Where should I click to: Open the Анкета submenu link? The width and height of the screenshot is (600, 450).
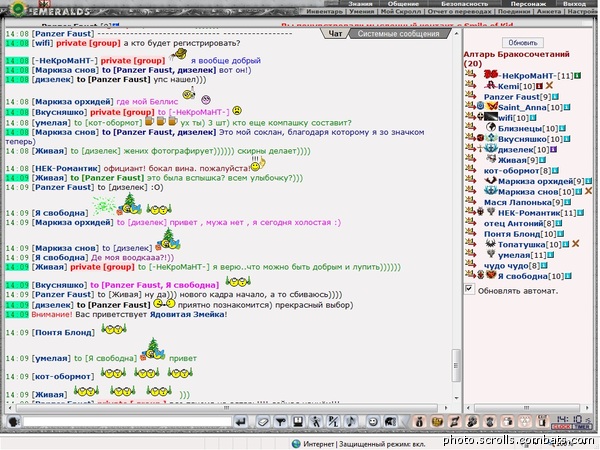[x=549, y=12]
